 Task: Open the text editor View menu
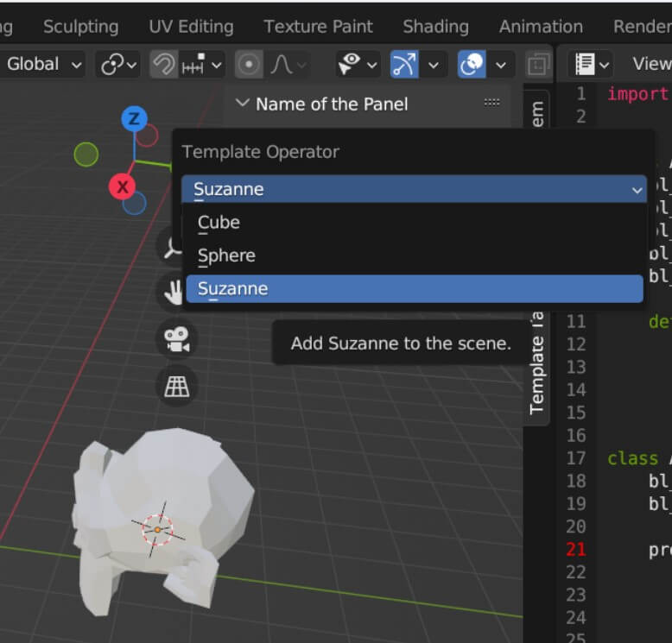(x=651, y=64)
